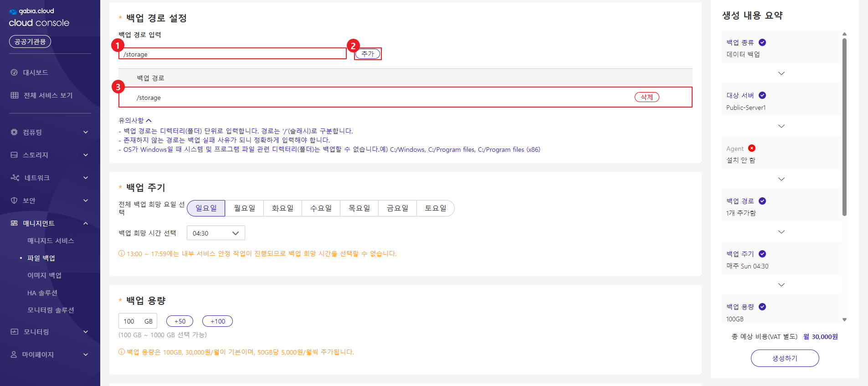The height and width of the screenshot is (386, 868).
Task: Toggle the 수요일 backup day option
Action: click(321, 208)
